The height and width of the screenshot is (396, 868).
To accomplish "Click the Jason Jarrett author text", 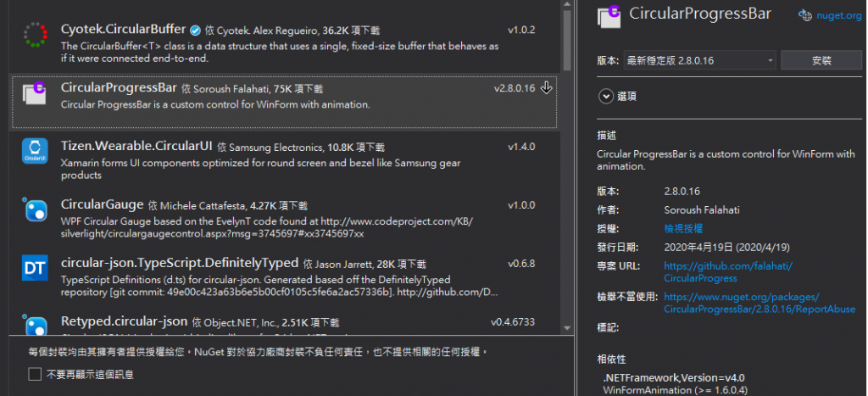I will pos(342,265).
